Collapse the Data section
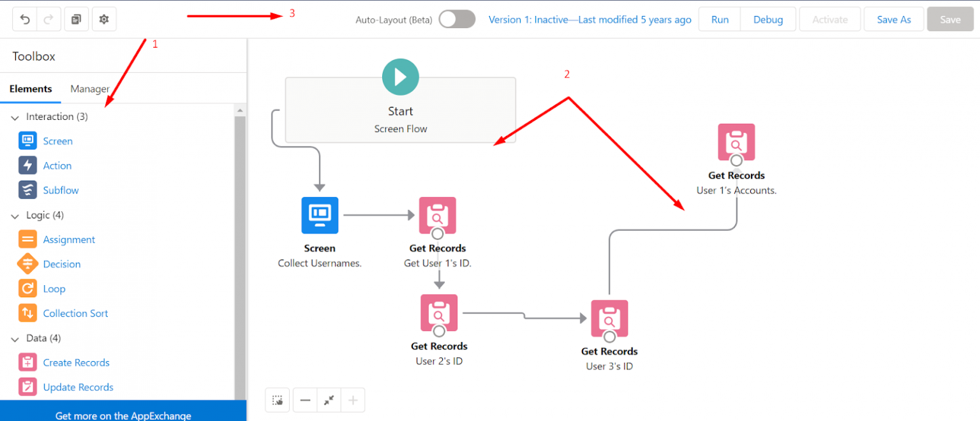 (x=14, y=338)
